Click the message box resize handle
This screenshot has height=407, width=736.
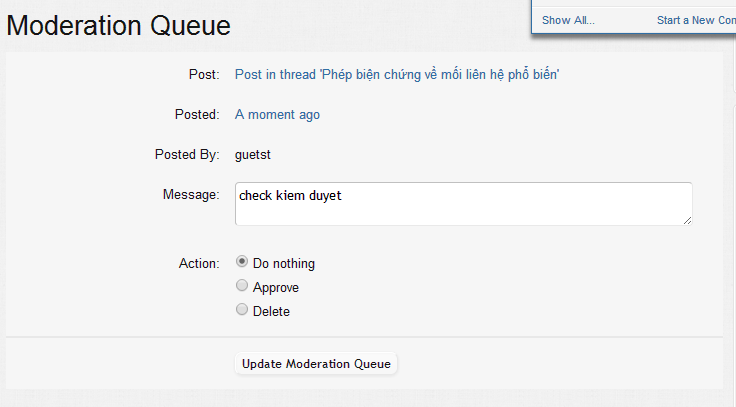pyautogui.click(x=687, y=220)
